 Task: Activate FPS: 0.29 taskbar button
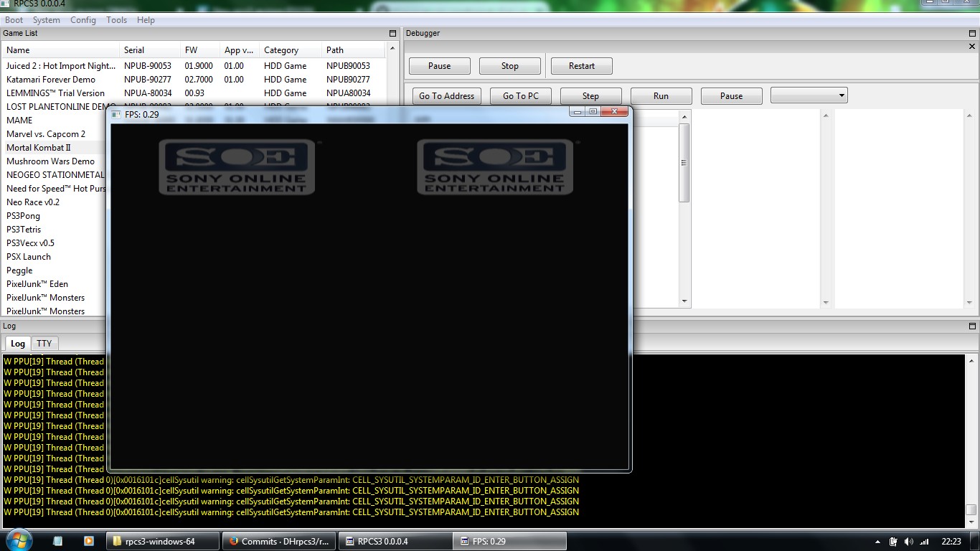510,541
